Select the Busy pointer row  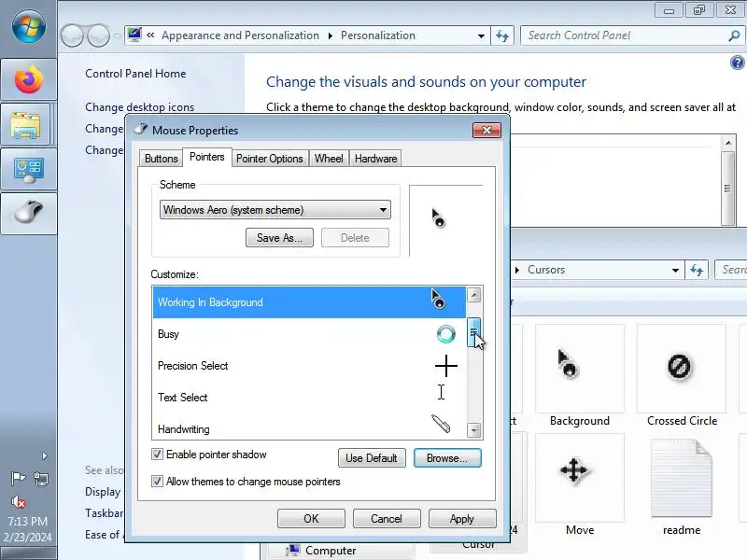(x=309, y=334)
